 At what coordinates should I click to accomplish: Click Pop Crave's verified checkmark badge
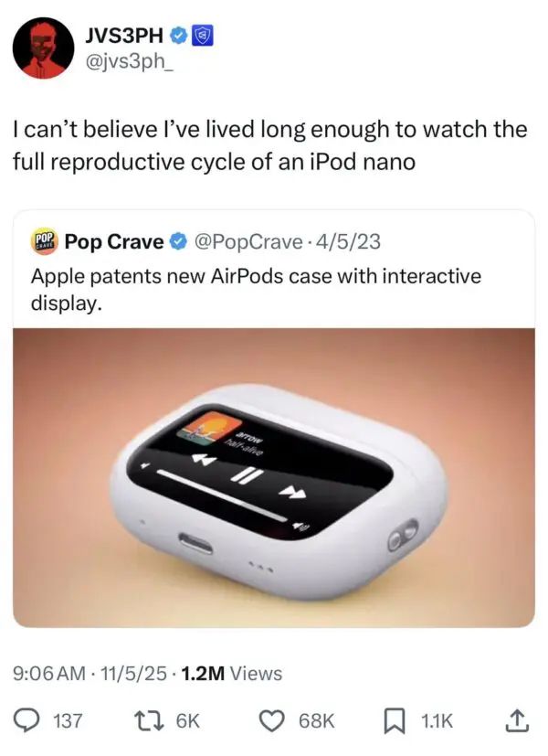(x=179, y=241)
